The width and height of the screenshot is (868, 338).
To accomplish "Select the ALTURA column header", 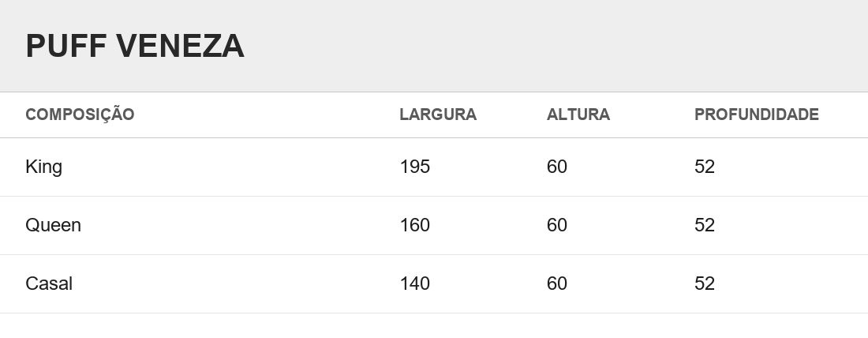I will 578,115.
